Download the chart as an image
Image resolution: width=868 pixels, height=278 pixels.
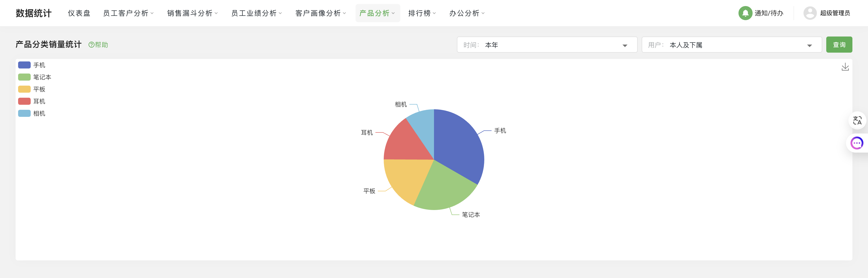845,66
